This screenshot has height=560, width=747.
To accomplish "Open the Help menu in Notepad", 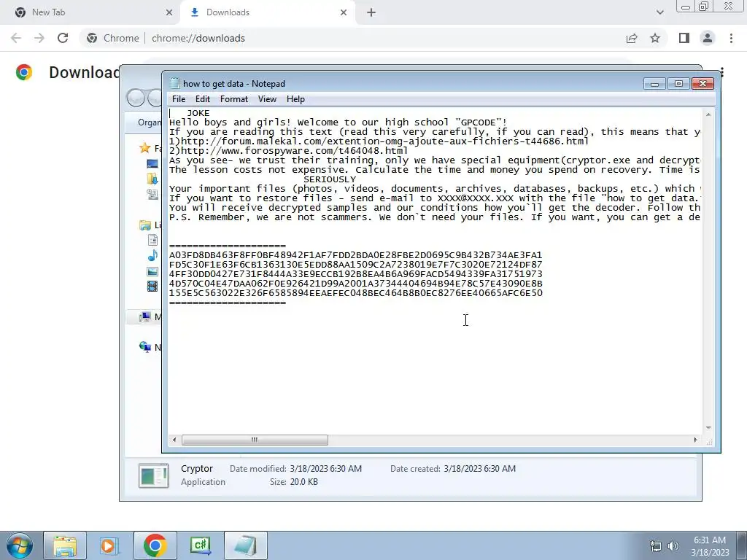I will coord(295,99).
